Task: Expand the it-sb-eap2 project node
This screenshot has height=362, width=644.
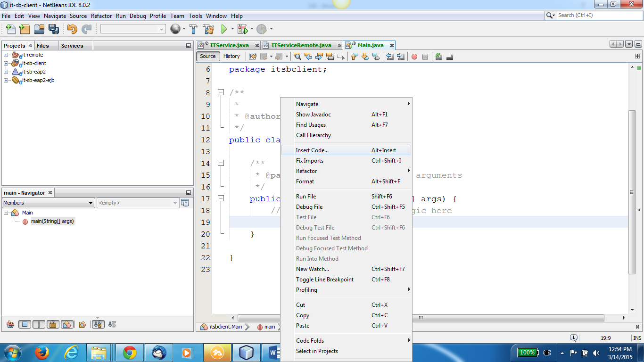Action: point(6,72)
